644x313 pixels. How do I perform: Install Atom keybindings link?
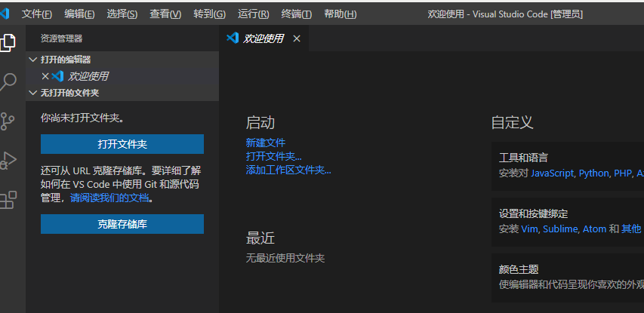pyautogui.click(x=594, y=229)
